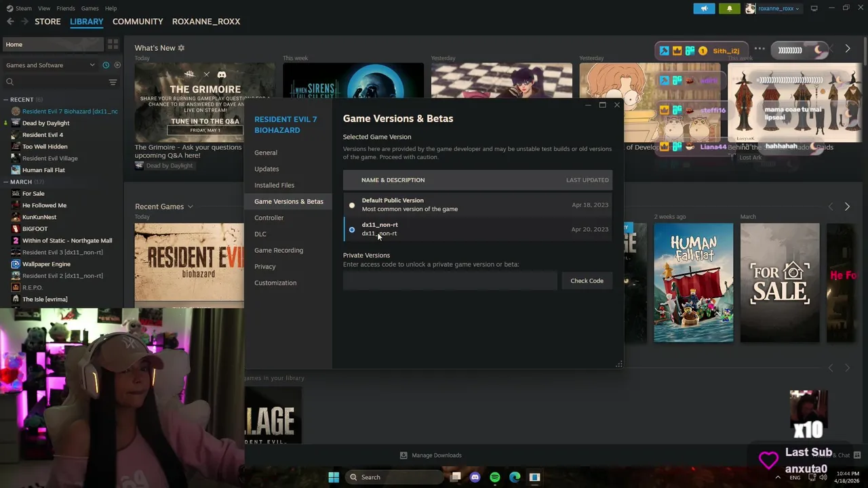This screenshot has width=868, height=488.
Task: Open the volume icon in system tray
Action: click(823, 477)
